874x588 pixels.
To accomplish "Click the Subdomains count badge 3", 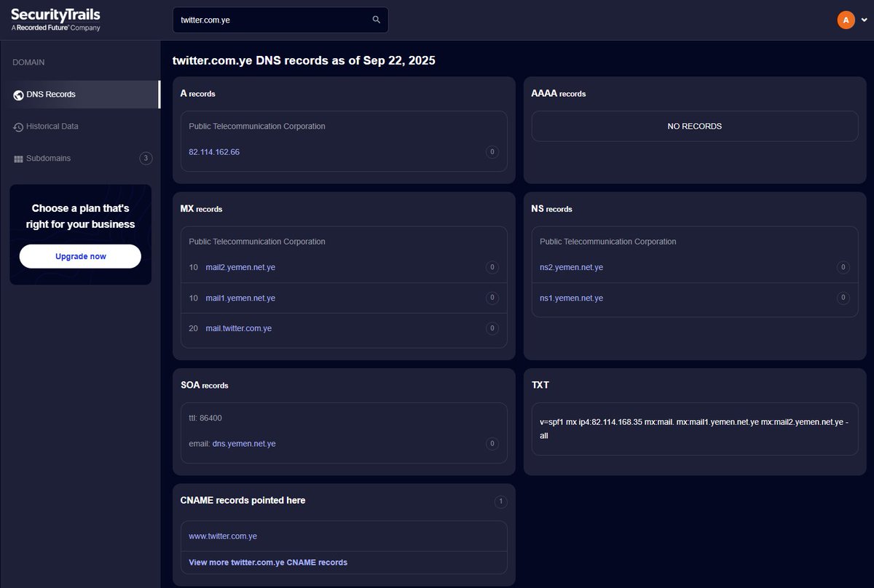I will (146, 158).
